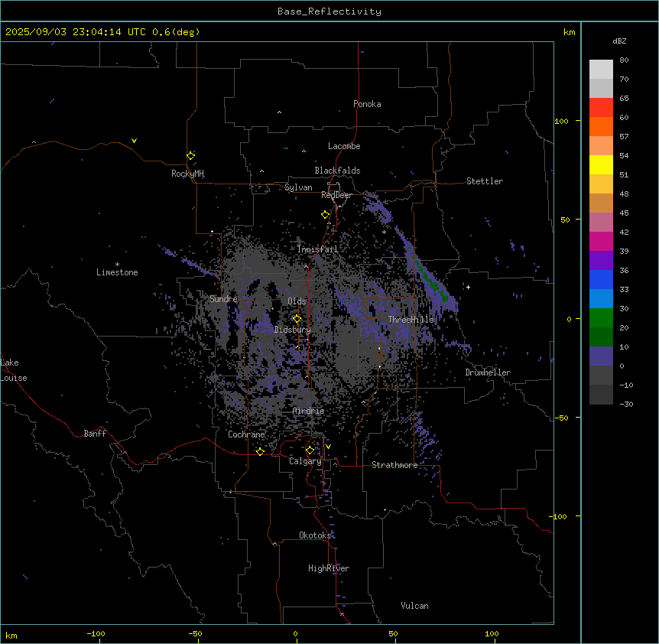Viewport: 659px width, 644px height.
Task: Click the Blackfalds city label
Action: coord(337,171)
